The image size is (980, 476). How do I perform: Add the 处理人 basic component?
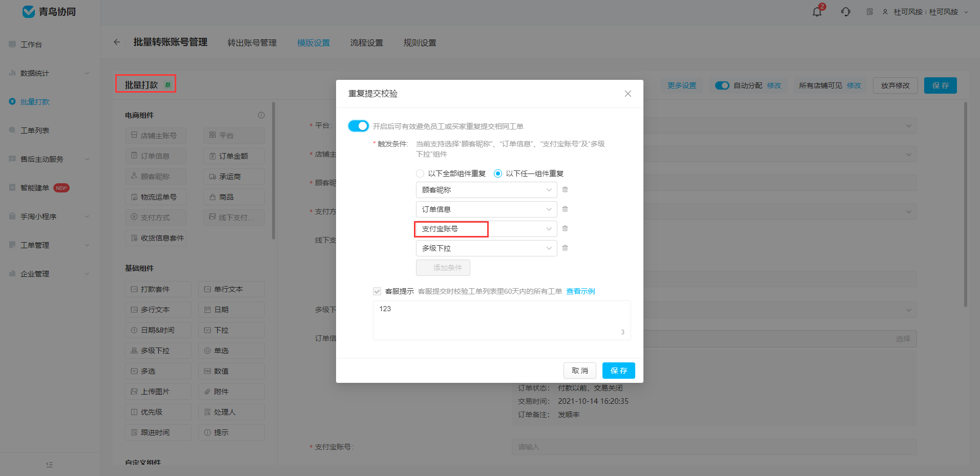(232, 412)
